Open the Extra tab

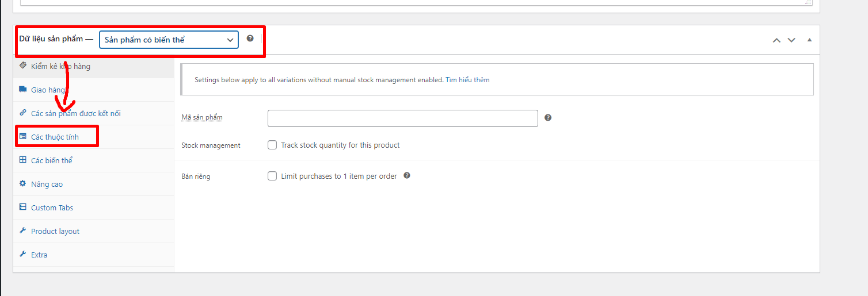(39, 255)
